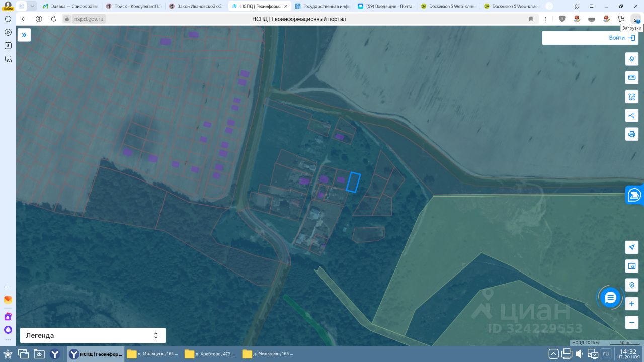Add a new sidebar panel

pyautogui.click(x=8, y=287)
